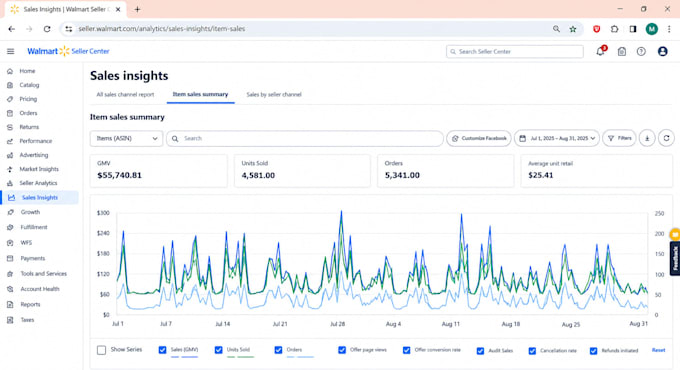Open Taxes in the sidebar

tap(27, 320)
